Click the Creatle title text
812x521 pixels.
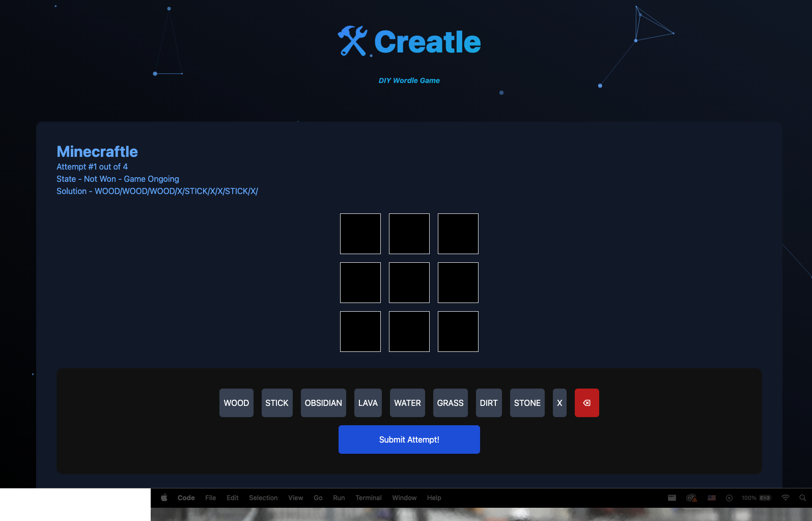pyautogui.click(x=428, y=42)
